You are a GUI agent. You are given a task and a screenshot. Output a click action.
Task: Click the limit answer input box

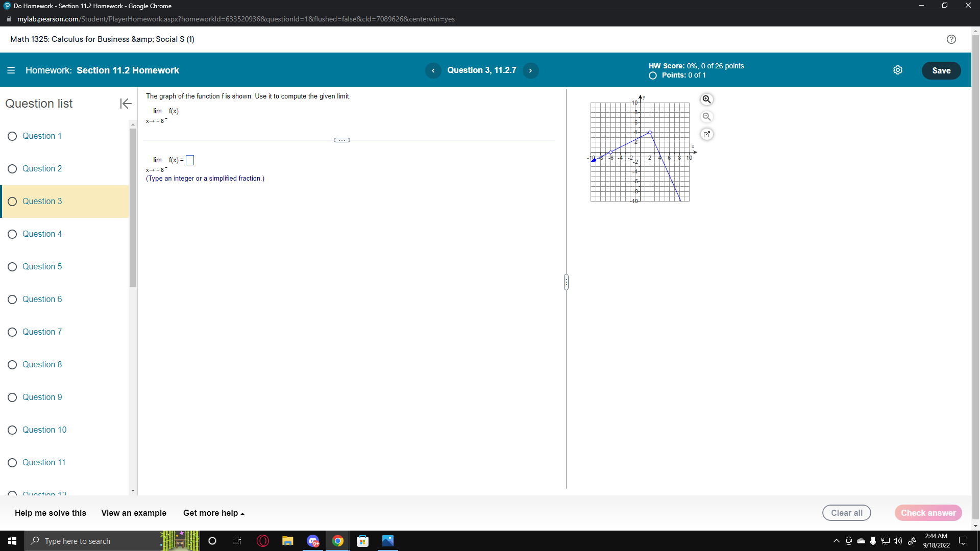189,160
